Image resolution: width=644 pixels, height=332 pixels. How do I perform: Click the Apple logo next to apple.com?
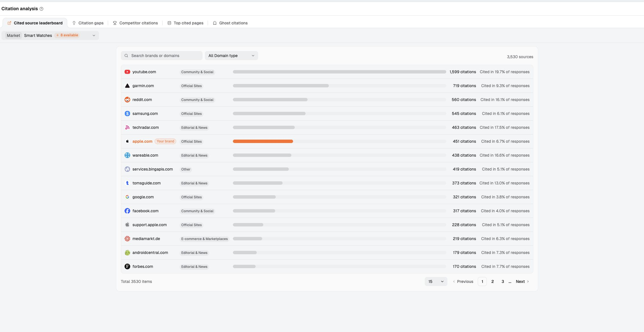coord(127,141)
